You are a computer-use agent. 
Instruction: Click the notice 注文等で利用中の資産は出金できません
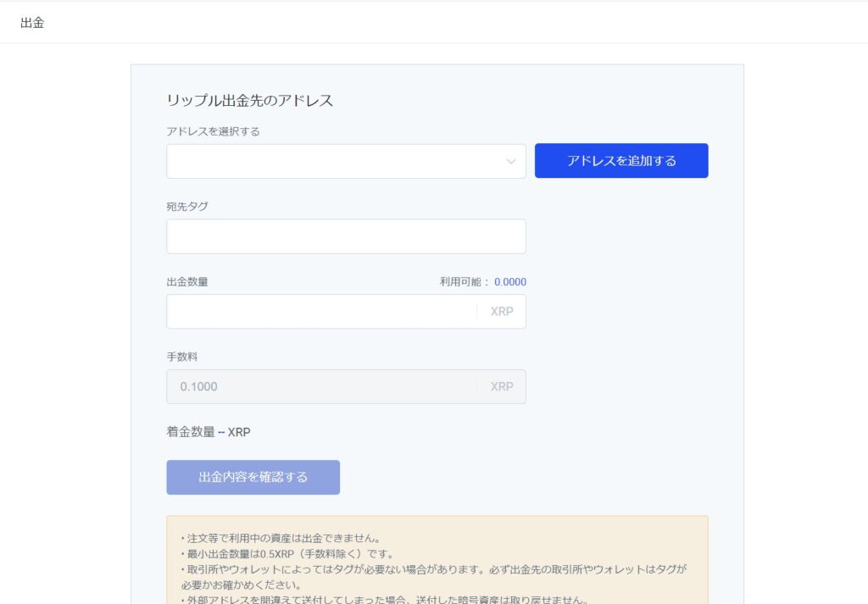coord(281,538)
